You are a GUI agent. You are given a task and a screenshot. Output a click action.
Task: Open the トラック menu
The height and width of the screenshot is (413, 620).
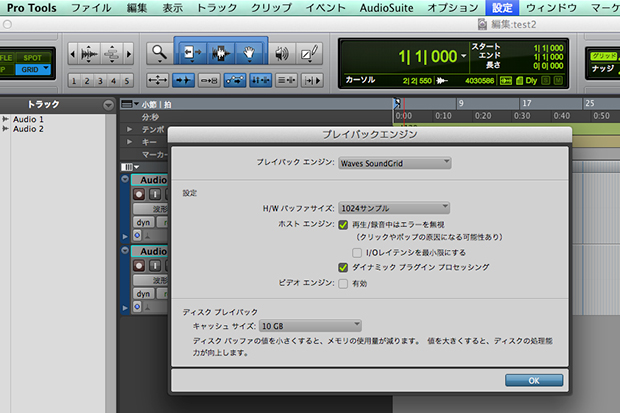[x=217, y=8]
